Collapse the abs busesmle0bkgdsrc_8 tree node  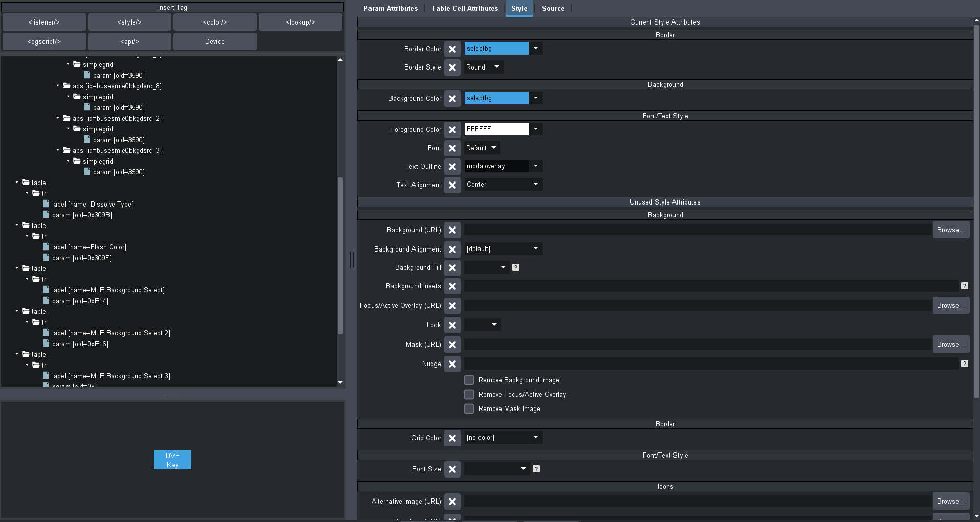(x=58, y=86)
